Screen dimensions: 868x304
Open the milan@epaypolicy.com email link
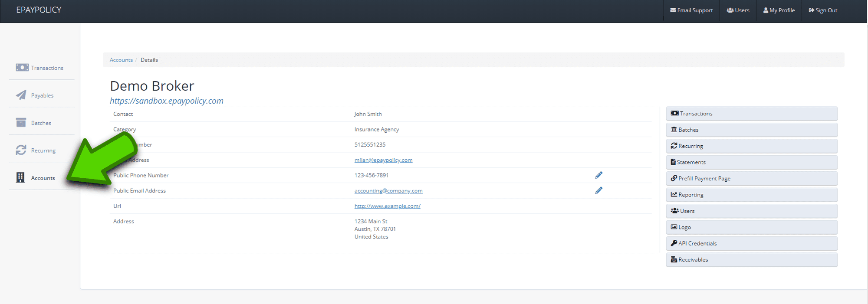point(383,160)
